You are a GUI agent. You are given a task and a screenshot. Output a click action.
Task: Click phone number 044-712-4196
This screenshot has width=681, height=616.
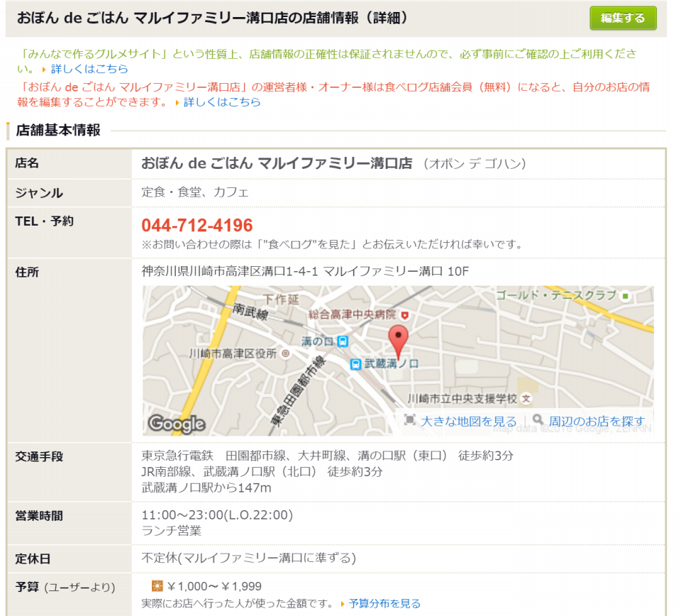tap(197, 226)
